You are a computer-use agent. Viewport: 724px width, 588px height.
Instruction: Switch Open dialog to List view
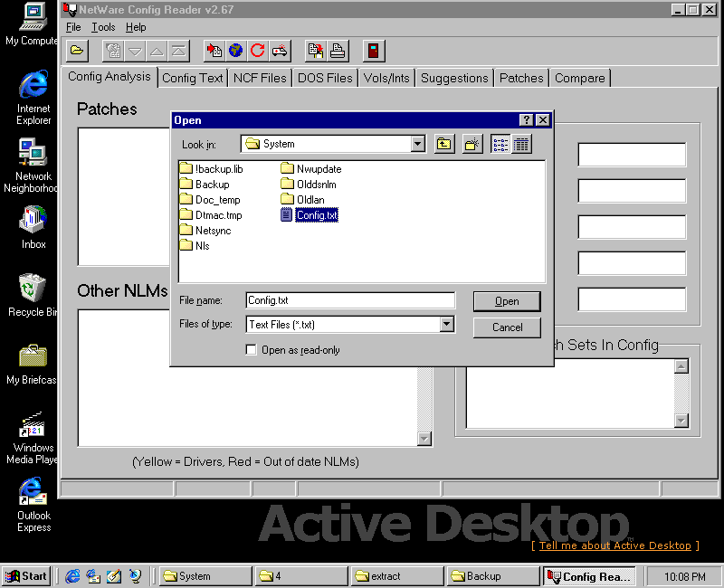(x=500, y=144)
